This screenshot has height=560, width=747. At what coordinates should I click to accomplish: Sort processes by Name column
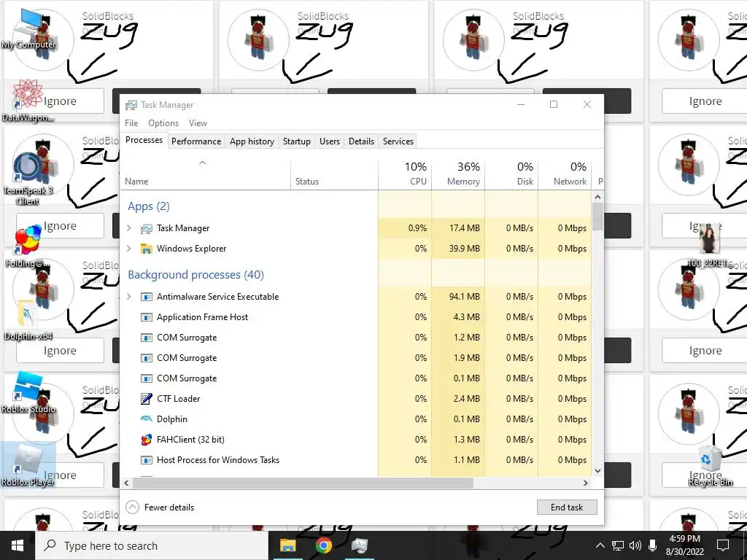click(205, 174)
